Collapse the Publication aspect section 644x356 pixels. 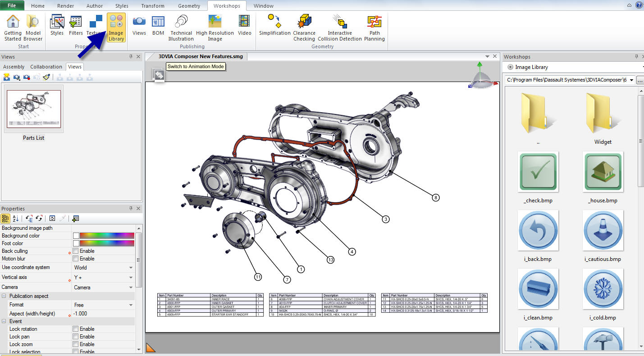click(x=4, y=296)
